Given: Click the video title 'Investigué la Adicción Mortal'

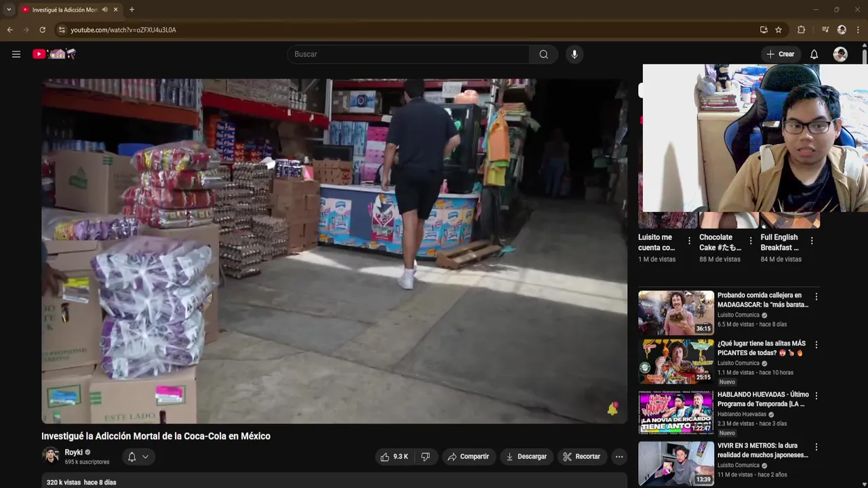Looking at the screenshot, I should point(156,436).
